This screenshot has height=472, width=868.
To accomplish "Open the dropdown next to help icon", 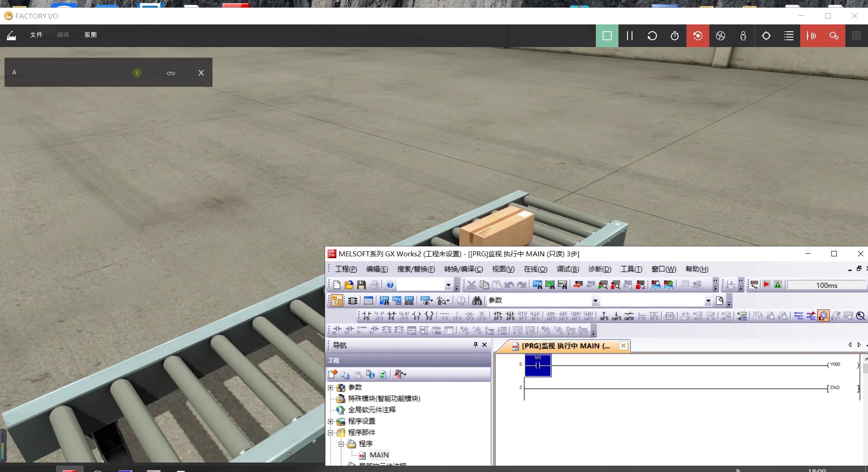I will click(x=448, y=285).
